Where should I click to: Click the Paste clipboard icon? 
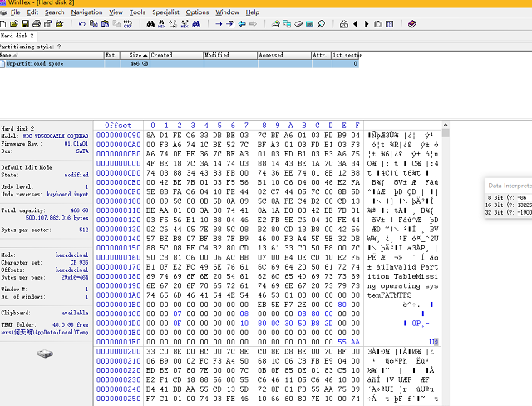[x=106, y=24]
